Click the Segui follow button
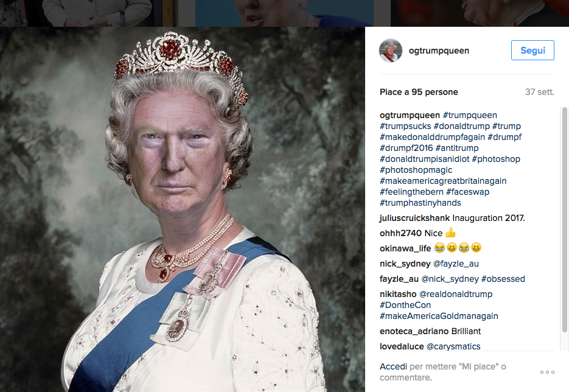The width and height of the screenshot is (569, 392). point(532,50)
